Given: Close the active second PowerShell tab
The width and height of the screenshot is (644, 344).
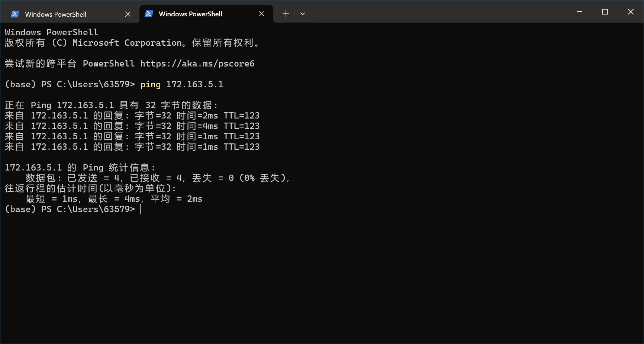Looking at the screenshot, I should 261,14.
